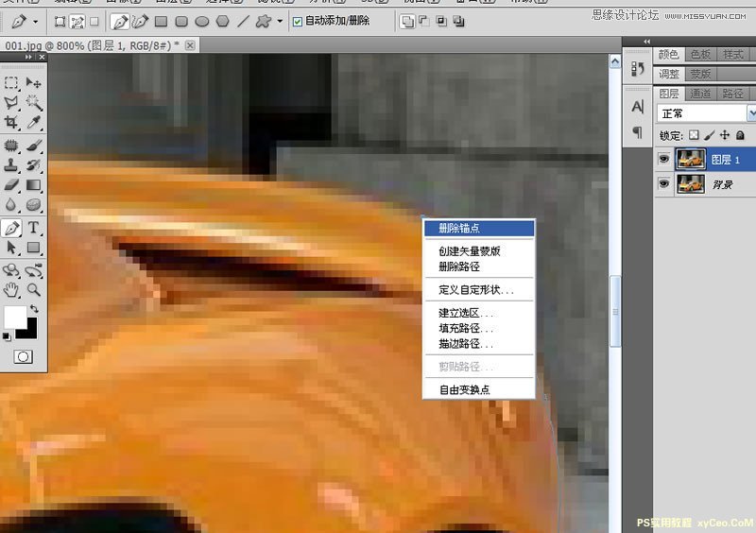This screenshot has height=533, width=756.
Task: Switch to the 通道 tab
Action: (700, 94)
